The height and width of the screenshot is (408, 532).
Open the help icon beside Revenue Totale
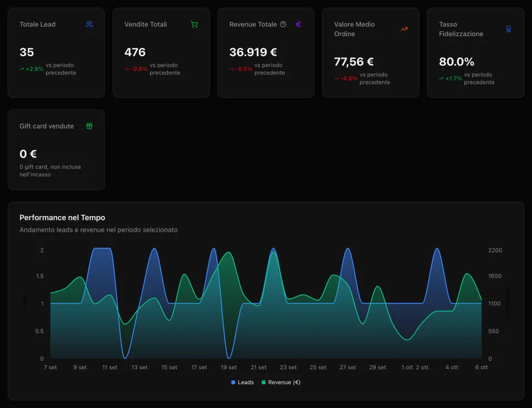click(x=283, y=24)
